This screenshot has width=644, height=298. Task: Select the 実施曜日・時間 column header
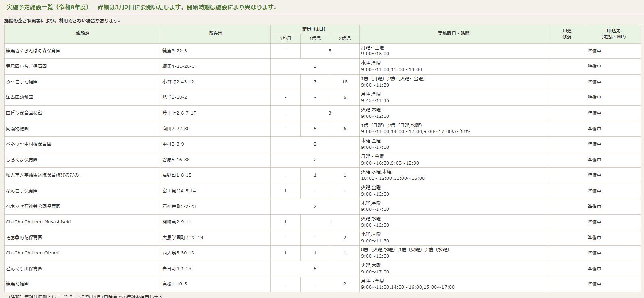(x=453, y=34)
